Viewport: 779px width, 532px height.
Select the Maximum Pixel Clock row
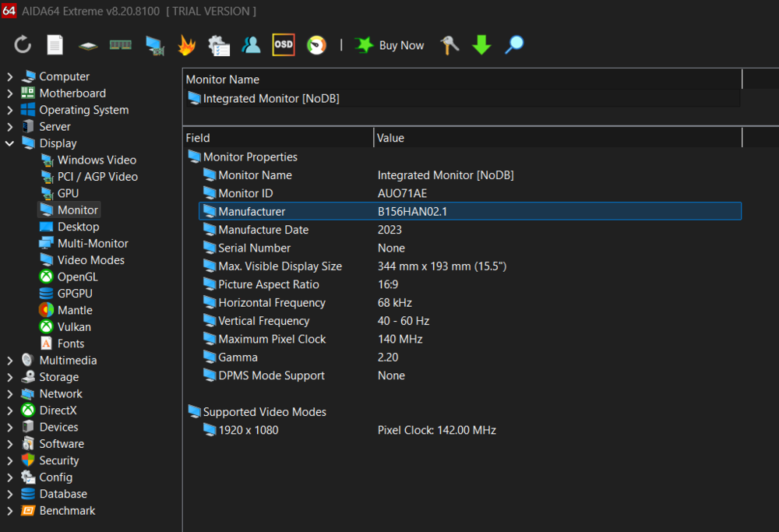click(x=470, y=339)
